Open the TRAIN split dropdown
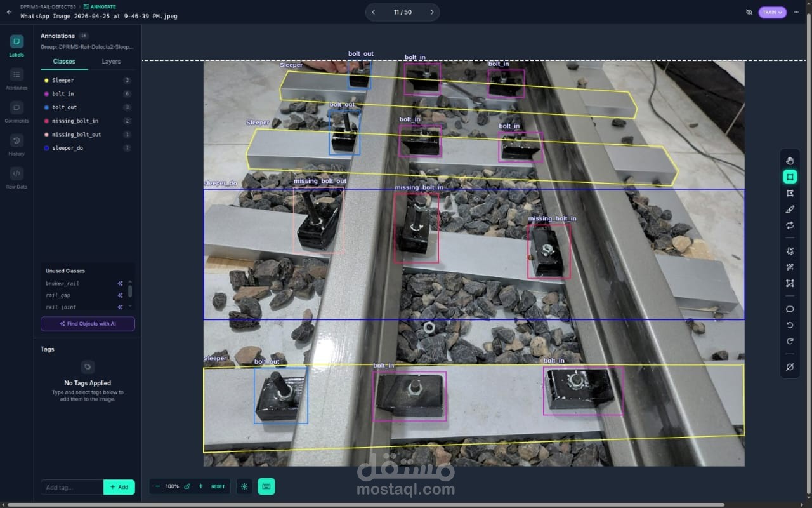812x508 pixels. 772,12
